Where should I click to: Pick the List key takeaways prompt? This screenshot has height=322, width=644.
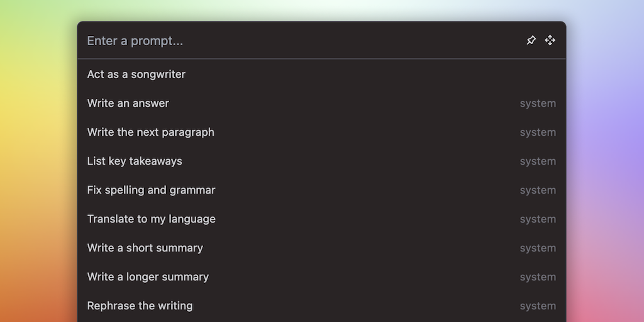135,161
